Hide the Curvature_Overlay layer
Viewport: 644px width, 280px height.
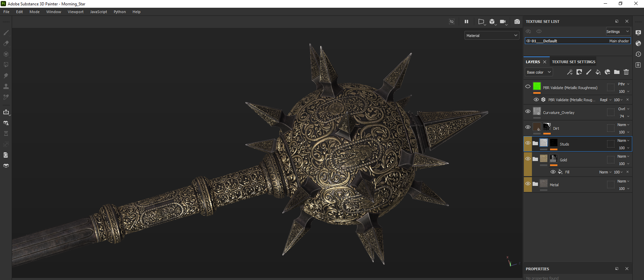pos(528,111)
